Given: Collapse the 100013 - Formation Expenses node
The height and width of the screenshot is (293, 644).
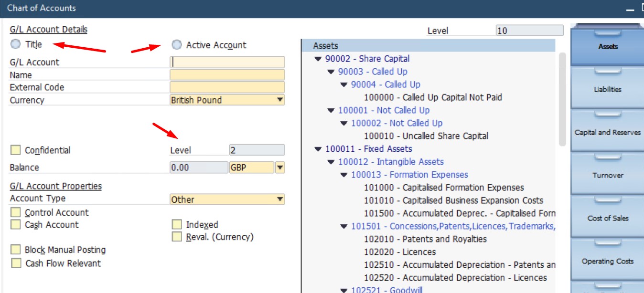Looking at the screenshot, I should [344, 175].
